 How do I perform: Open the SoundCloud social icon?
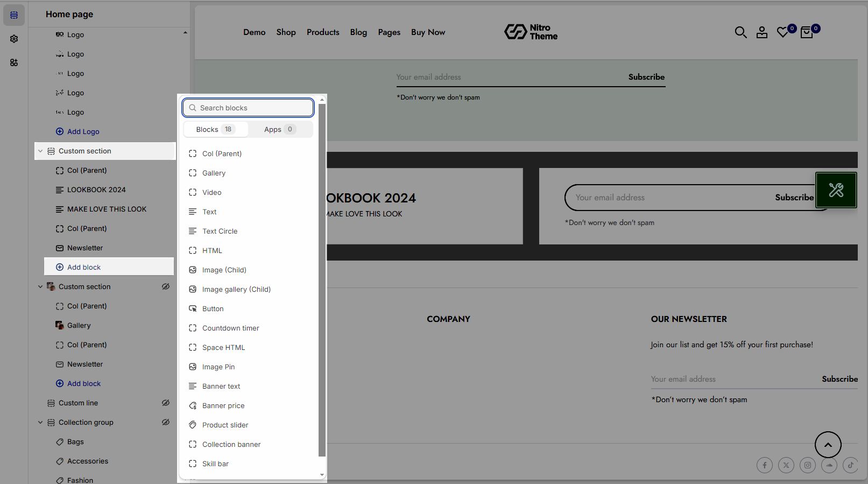[829, 465]
